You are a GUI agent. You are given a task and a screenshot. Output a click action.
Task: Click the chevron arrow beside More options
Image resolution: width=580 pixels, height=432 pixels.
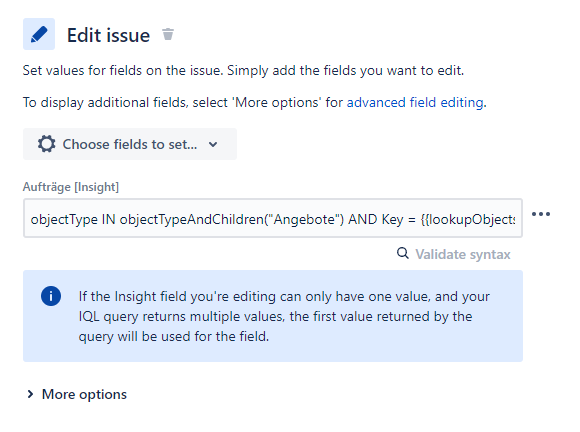click(30, 394)
